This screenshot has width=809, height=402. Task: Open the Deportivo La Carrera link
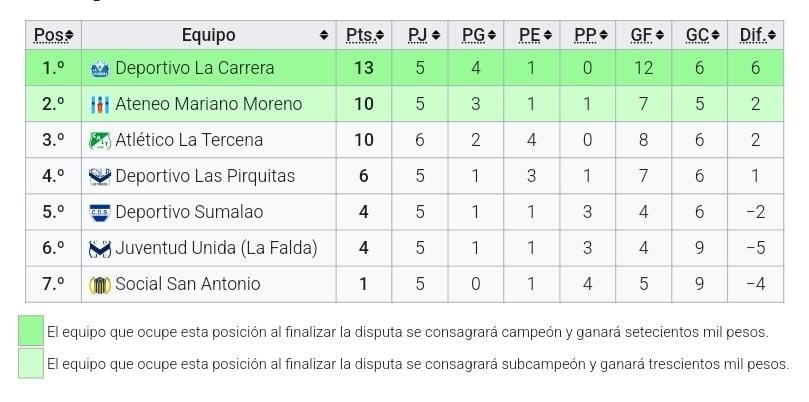(x=194, y=69)
